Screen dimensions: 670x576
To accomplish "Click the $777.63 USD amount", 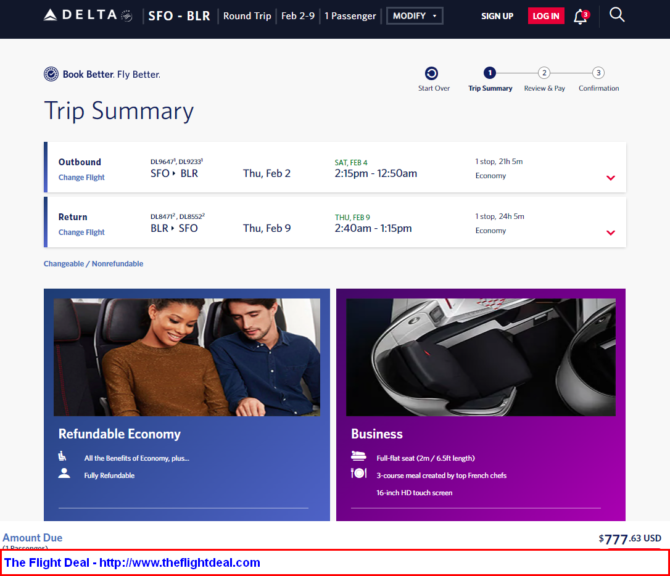I will tap(629, 539).
